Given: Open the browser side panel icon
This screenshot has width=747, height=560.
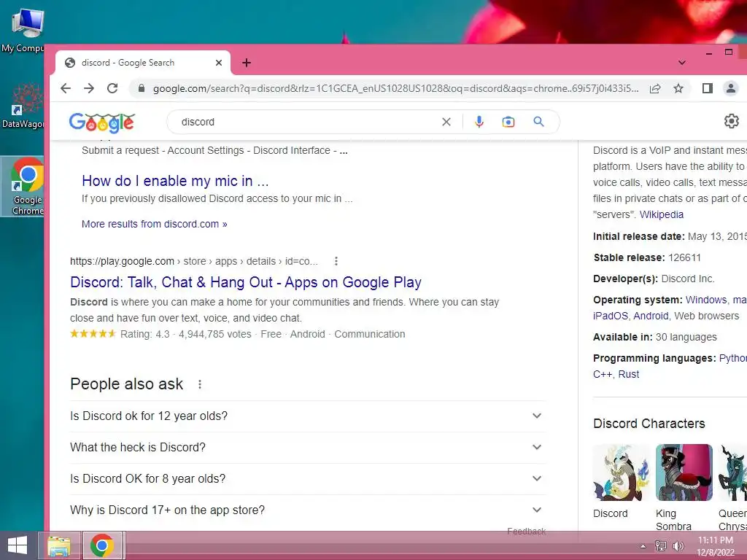Looking at the screenshot, I should (x=708, y=88).
